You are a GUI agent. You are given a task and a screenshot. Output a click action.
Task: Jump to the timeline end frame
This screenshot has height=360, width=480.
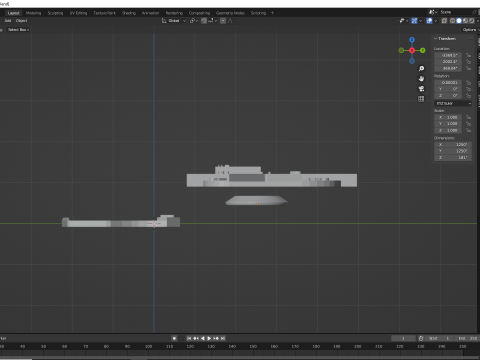click(223, 338)
